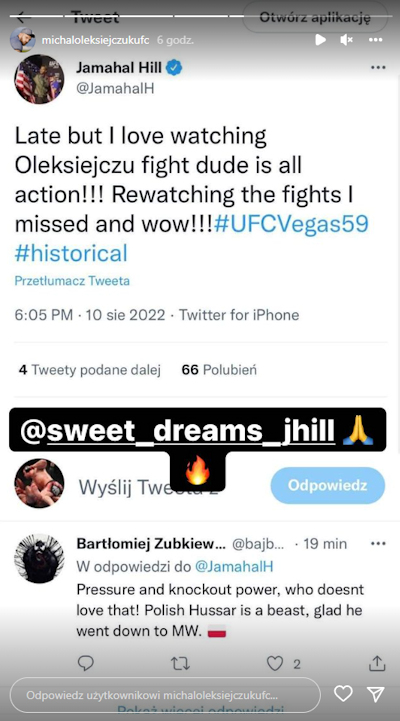Viewport: 400px width, 721px height.
Task: Send the story via paper plane icon
Action: (x=376, y=694)
